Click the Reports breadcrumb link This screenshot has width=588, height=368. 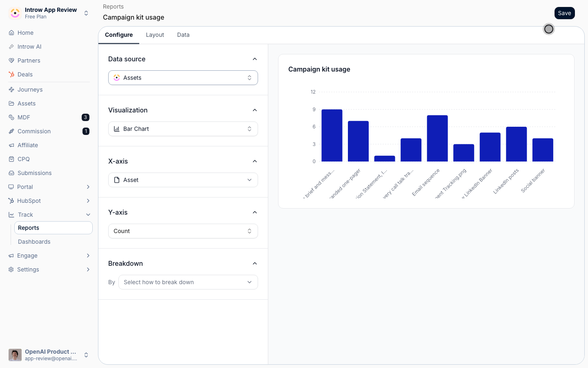coord(113,7)
